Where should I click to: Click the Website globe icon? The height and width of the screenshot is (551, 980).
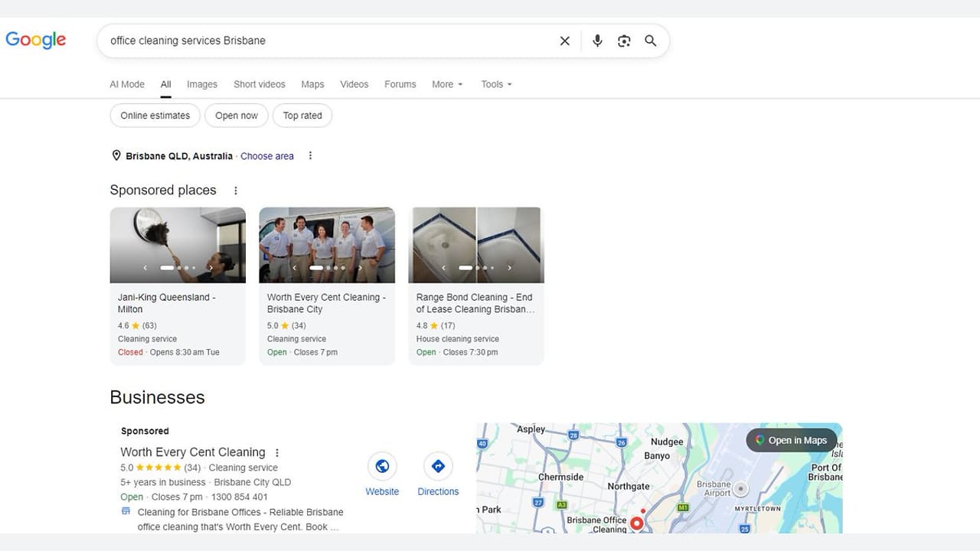coord(382,466)
